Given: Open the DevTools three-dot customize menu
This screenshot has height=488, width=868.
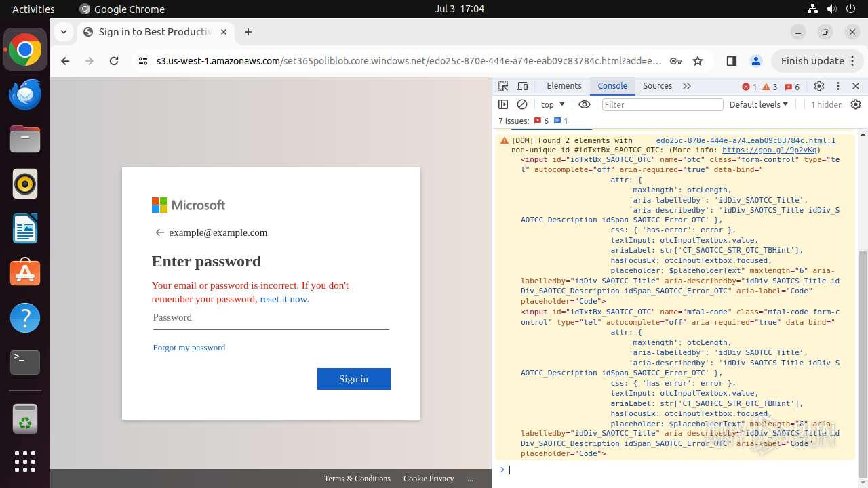Looking at the screenshot, I should pos(838,86).
